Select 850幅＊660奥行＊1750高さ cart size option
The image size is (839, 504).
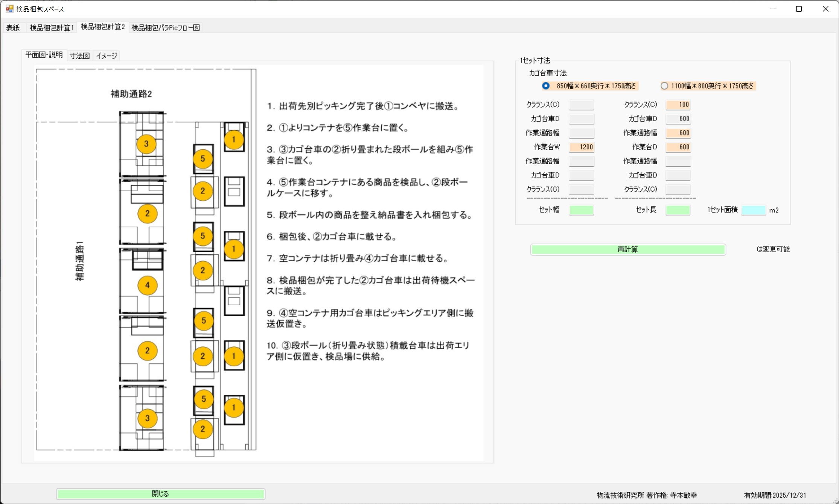(x=546, y=86)
